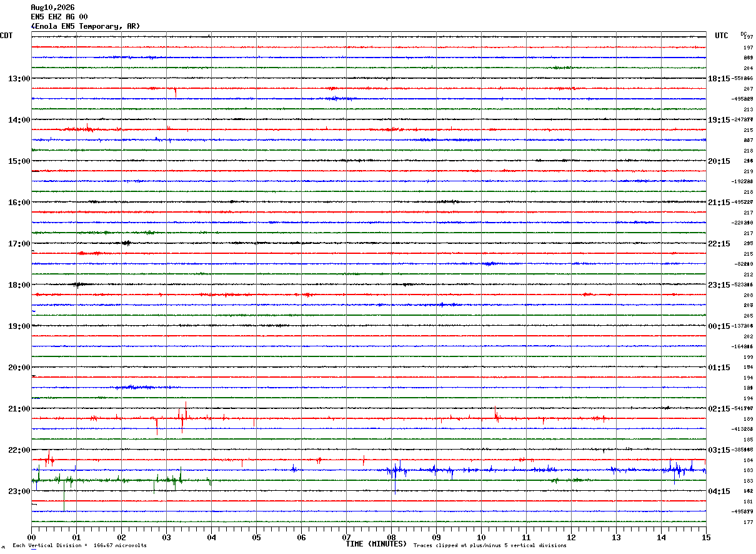The width and height of the screenshot is (756, 554).
Task: Click the minute 08 tick label
Action: tap(391, 537)
